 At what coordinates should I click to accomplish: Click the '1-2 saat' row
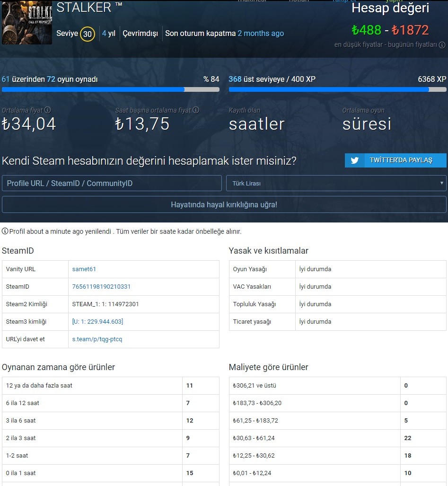point(111,456)
